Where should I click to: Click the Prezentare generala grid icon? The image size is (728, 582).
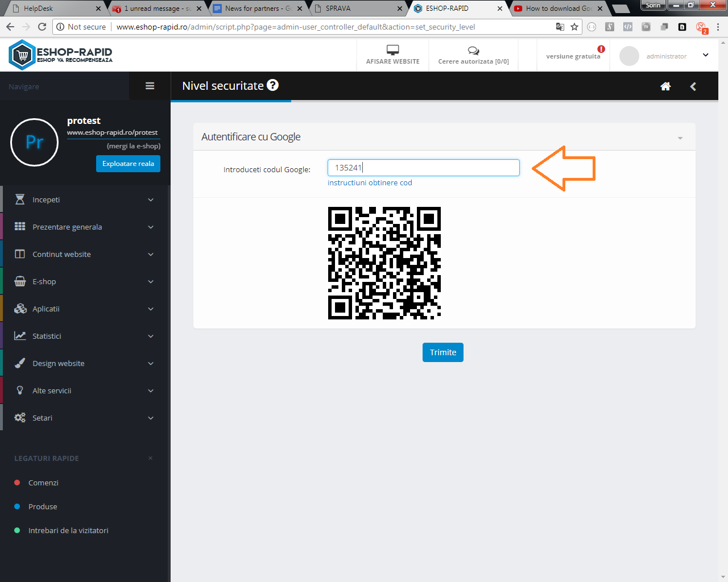point(20,227)
